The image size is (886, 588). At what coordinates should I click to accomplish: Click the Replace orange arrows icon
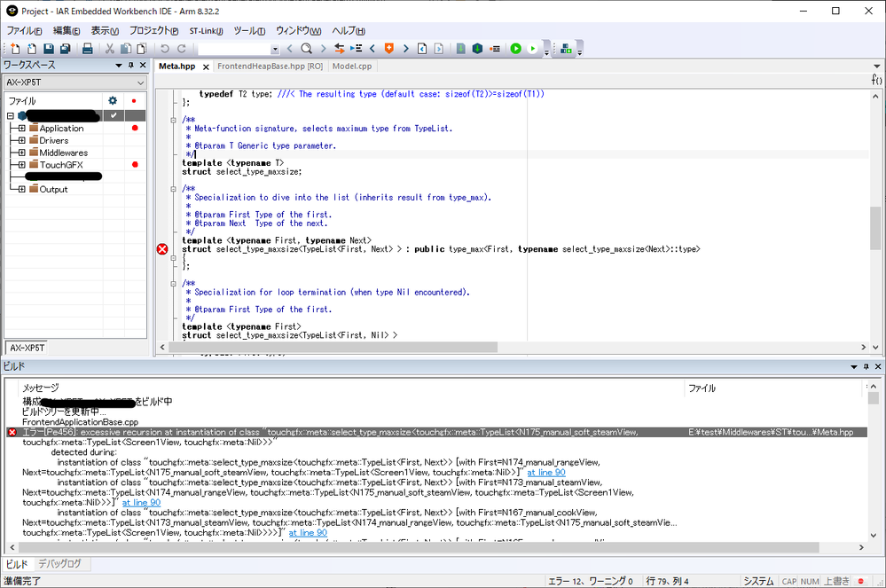[x=339, y=49]
